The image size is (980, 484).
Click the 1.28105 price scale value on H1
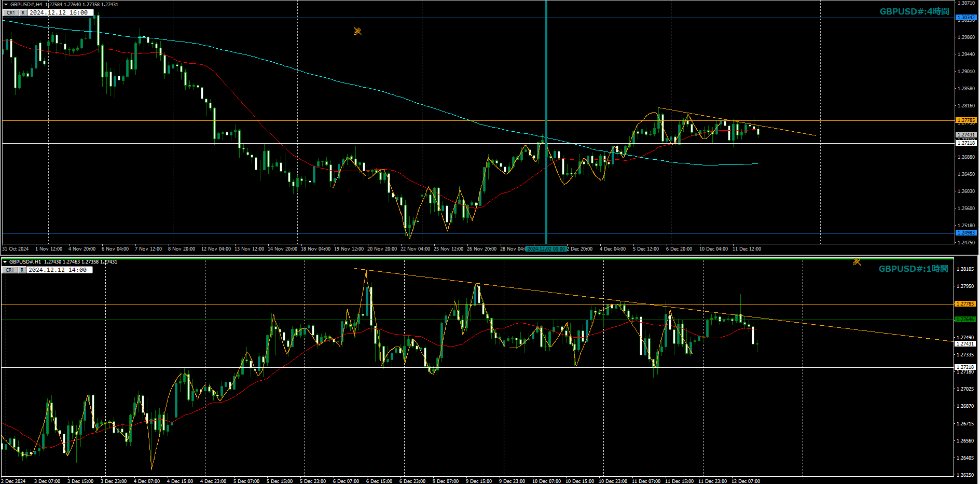pyautogui.click(x=965, y=269)
